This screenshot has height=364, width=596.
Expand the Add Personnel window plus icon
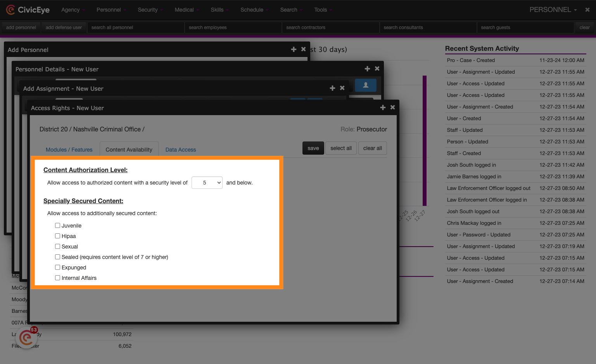coord(294,49)
